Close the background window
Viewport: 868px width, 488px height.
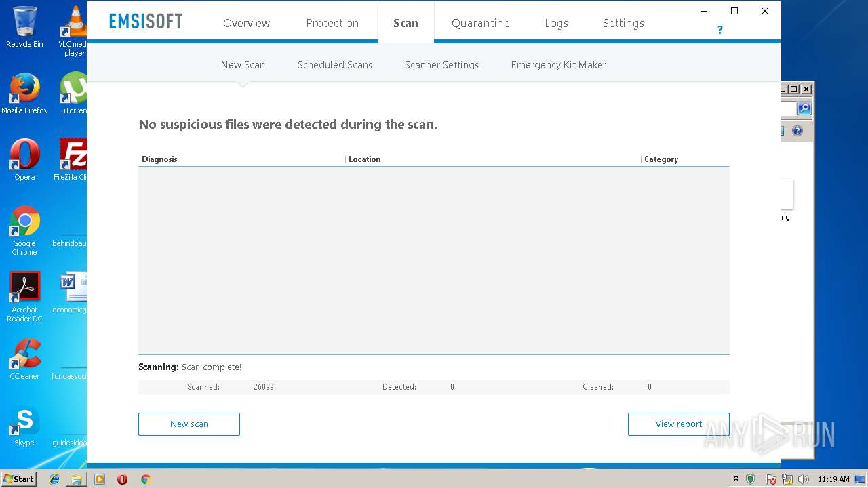point(806,89)
